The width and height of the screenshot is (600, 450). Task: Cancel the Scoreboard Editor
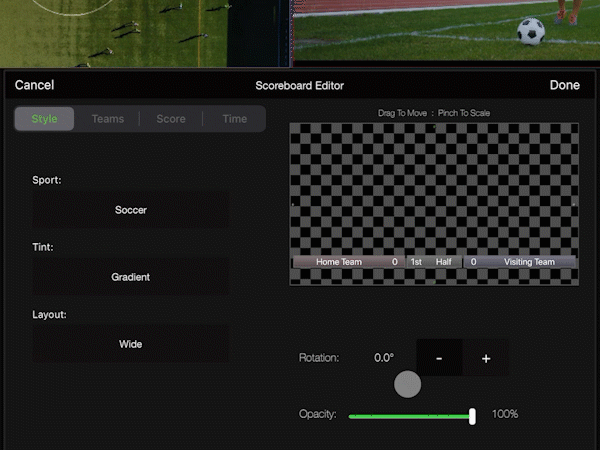tap(35, 86)
